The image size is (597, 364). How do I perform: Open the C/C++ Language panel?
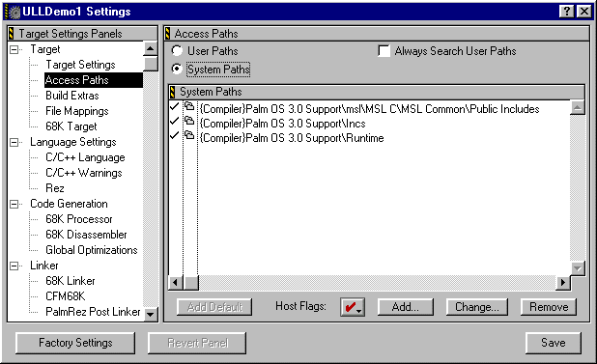(85, 157)
